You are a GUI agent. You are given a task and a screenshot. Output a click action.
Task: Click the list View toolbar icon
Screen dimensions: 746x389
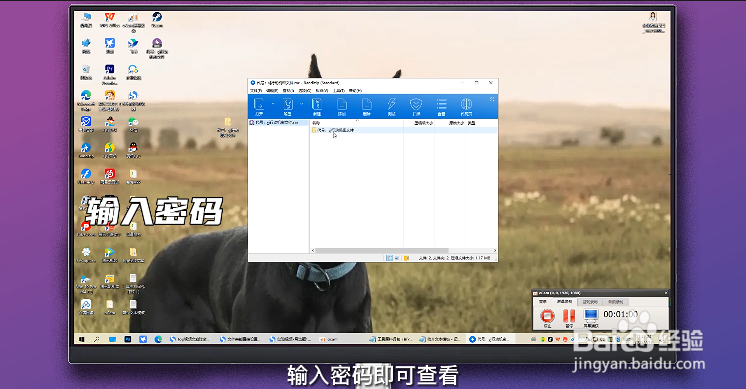click(441, 106)
